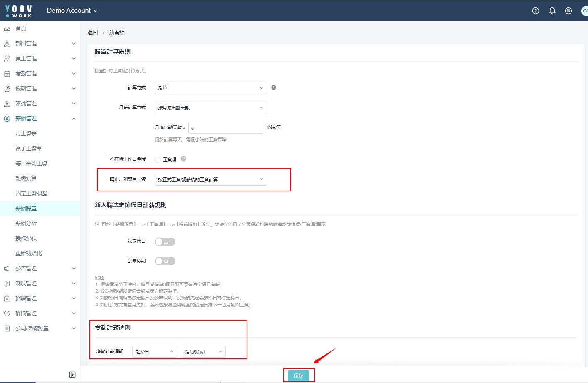Click the YOOV Work logo

(x=19, y=11)
